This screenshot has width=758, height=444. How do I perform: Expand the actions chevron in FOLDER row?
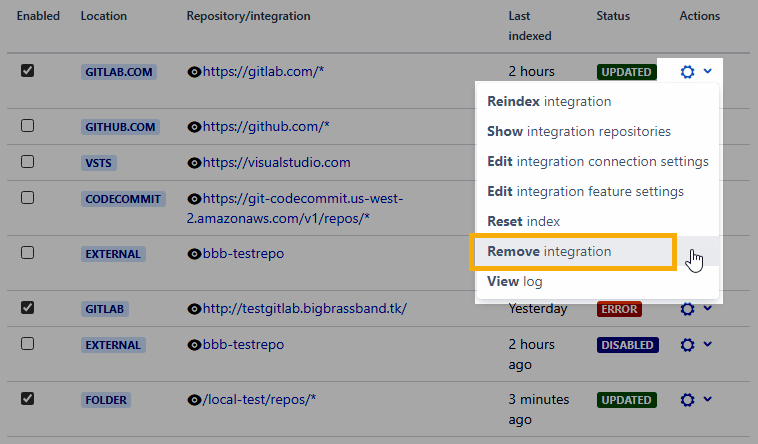tap(708, 400)
